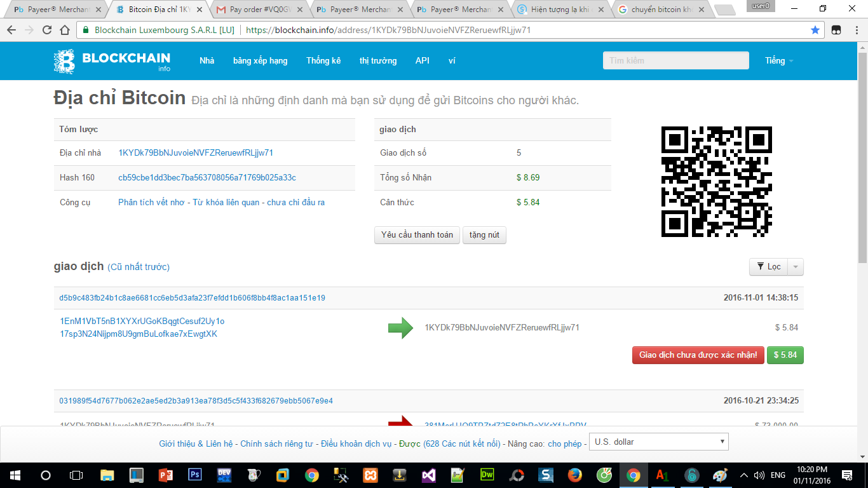
Task: Open the ví wallet menu item
Action: (452, 61)
